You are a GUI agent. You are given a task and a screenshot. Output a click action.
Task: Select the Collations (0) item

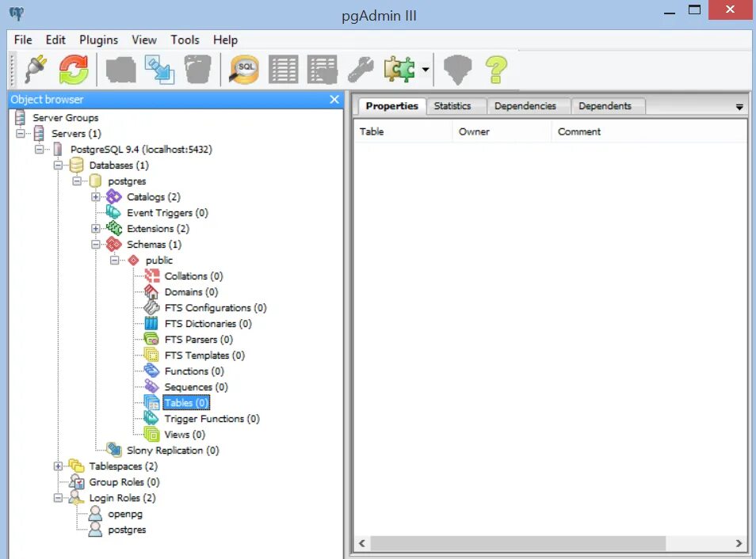194,276
